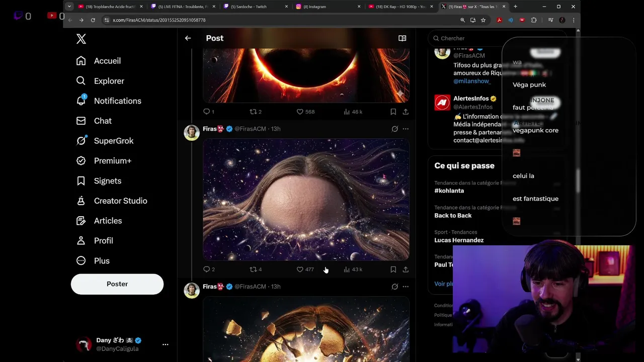Open a new browser tab

515,7
